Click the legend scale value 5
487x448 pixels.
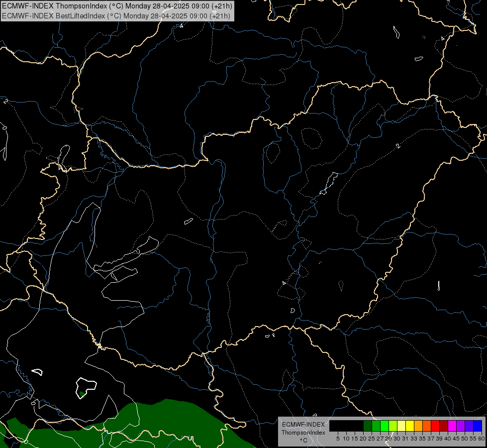point(338,439)
